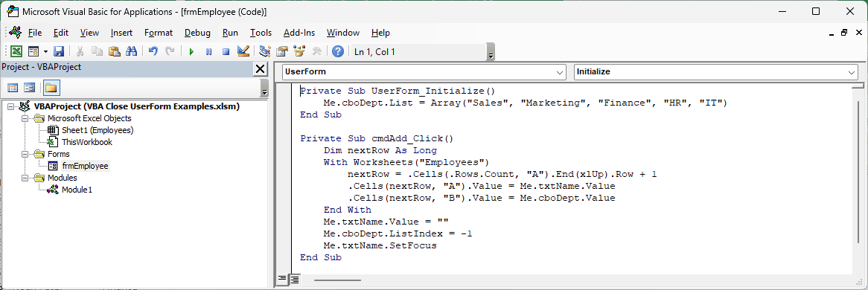
Task: Click the Reset stop square icon
Action: (226, 51)
